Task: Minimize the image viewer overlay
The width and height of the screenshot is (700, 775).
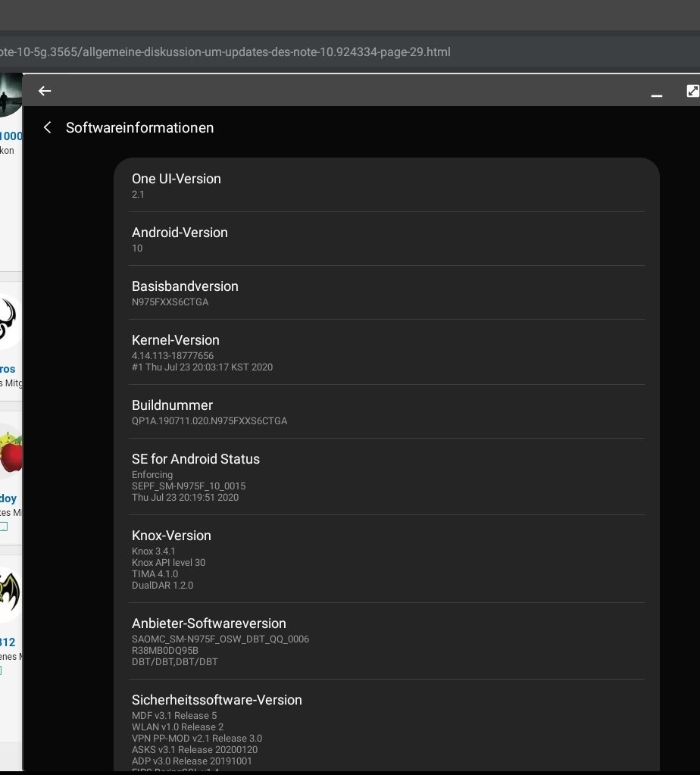Action: click(x=657, y=95)
